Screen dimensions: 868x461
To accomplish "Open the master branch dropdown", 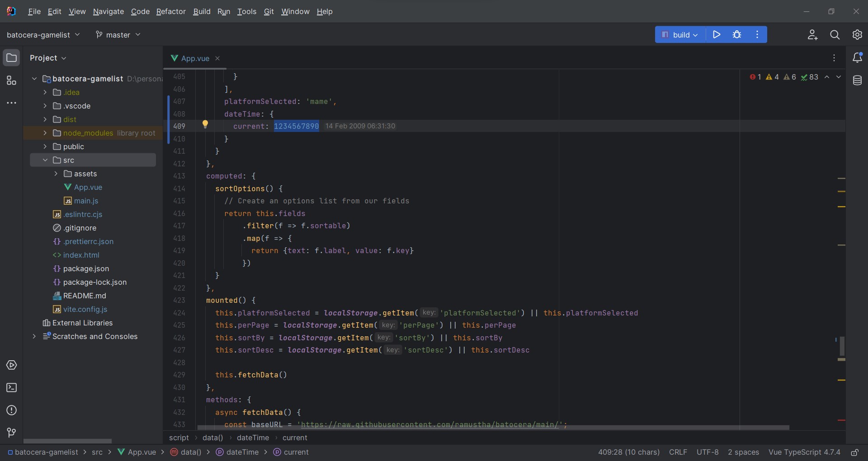I will coord(118,35).
